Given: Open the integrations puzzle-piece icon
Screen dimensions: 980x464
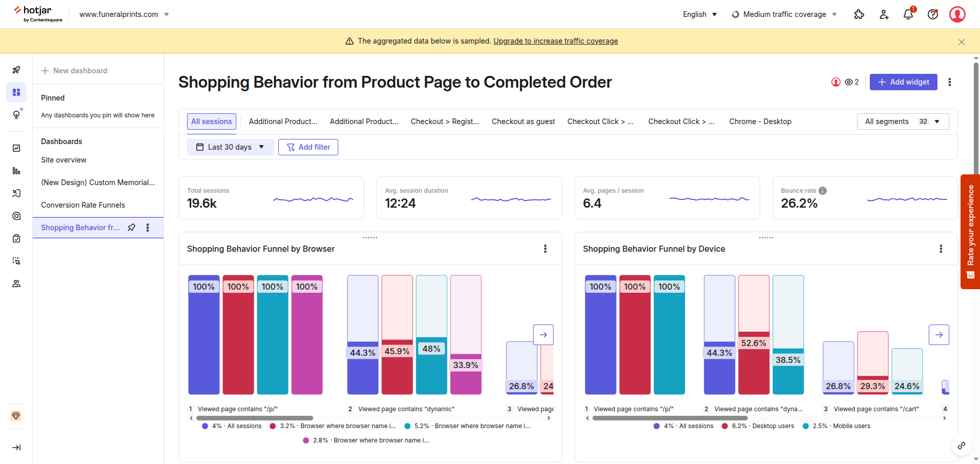Looking at the screenshot, I should [860, 14].
